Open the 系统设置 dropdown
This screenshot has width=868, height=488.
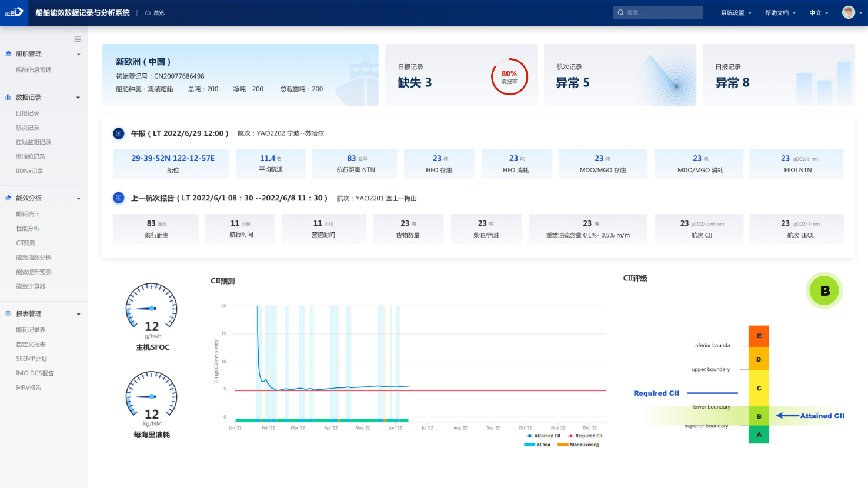(736, 13)
